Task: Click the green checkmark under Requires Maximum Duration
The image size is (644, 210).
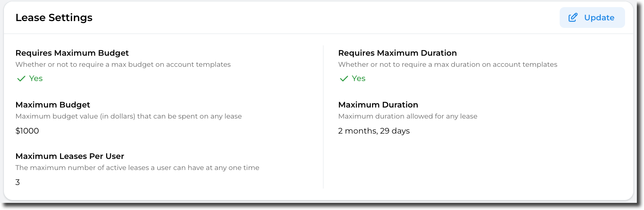Action: pos(344,79)
